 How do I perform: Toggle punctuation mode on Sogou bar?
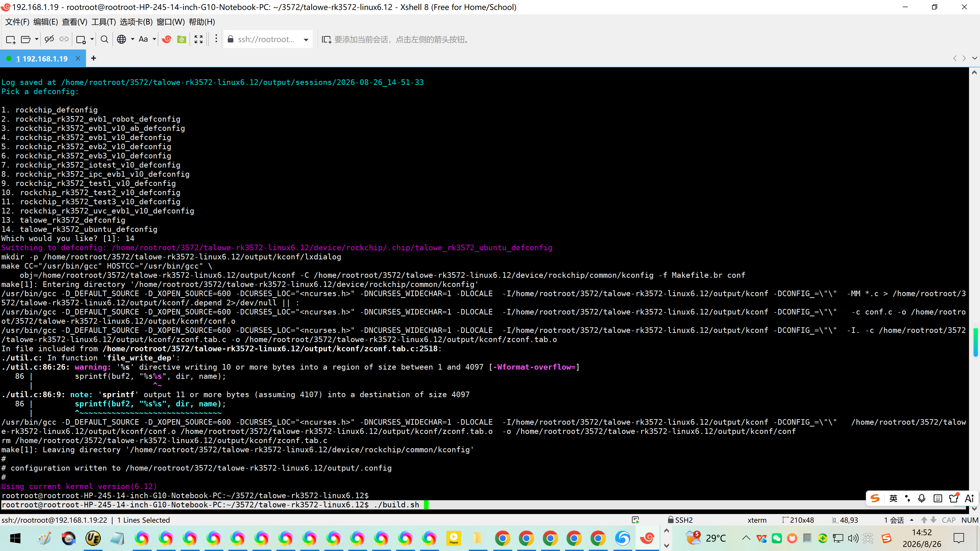pos(908,498)
